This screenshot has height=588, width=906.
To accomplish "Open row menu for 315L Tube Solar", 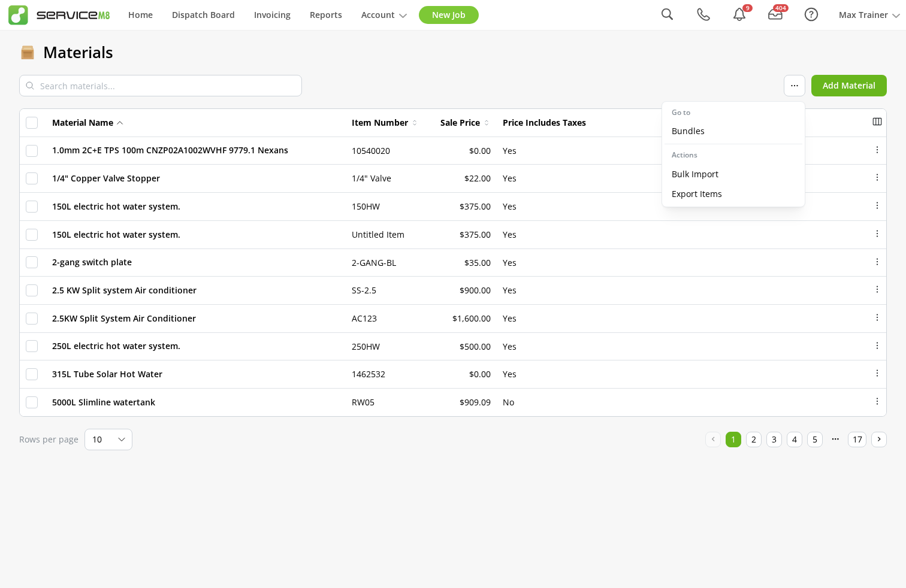I will pos(877,373).
